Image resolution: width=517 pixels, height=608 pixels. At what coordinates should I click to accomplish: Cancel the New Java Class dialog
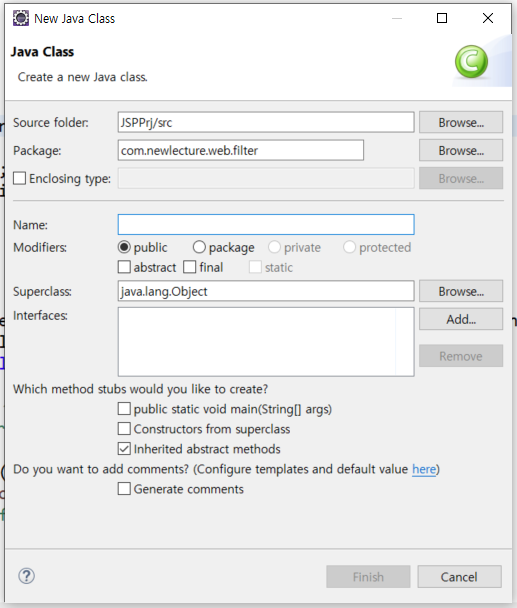click(x=459, y=577)
